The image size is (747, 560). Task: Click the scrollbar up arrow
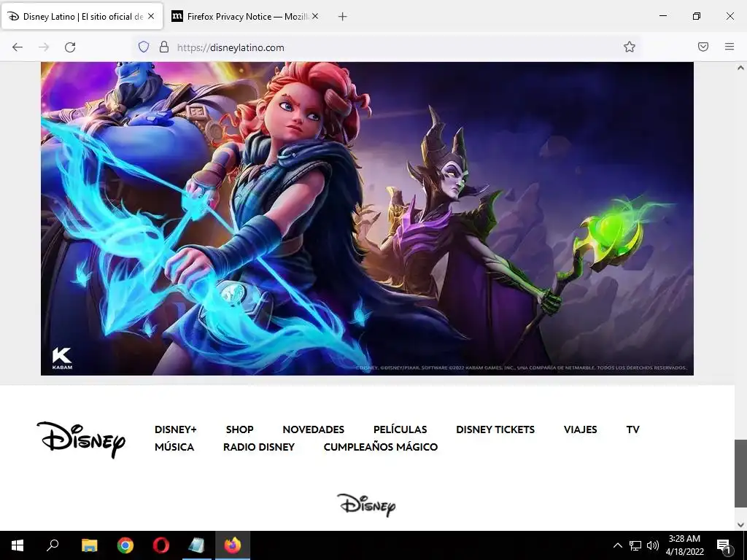740,68
